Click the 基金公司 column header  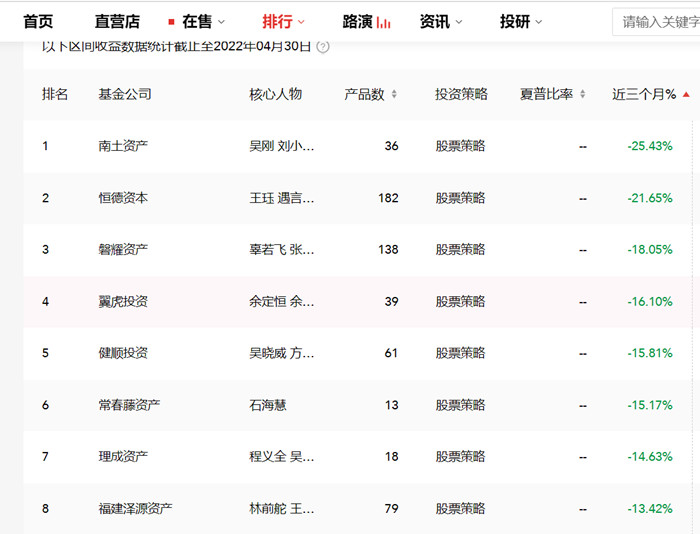point(125,94)
